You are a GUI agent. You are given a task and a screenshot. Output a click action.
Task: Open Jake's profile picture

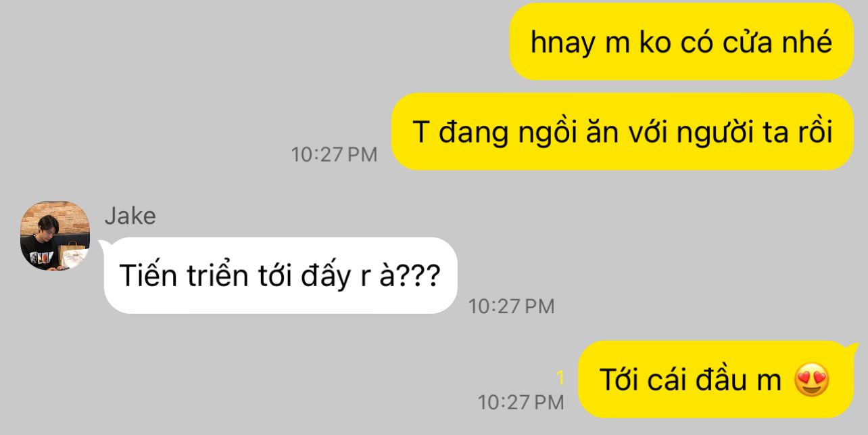[x=55, y=235]
